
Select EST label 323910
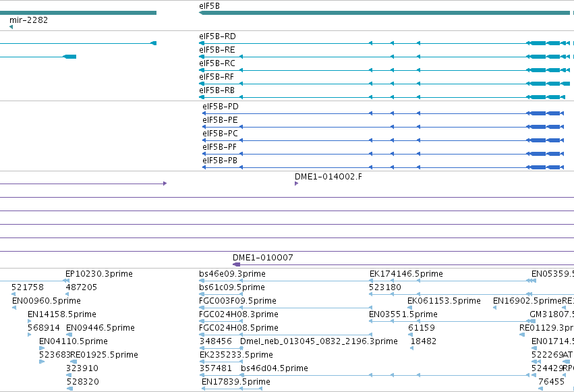tap(82, 368)
